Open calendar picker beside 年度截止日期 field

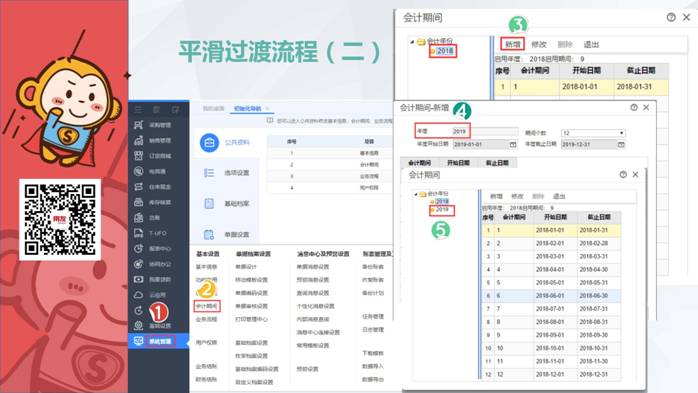click(621, 145)
